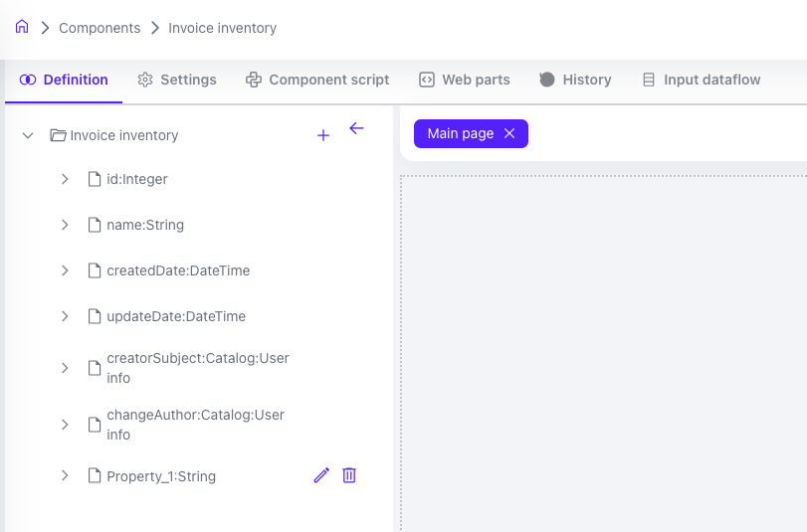Switch to the Settings tab

(x=177, y=80)
